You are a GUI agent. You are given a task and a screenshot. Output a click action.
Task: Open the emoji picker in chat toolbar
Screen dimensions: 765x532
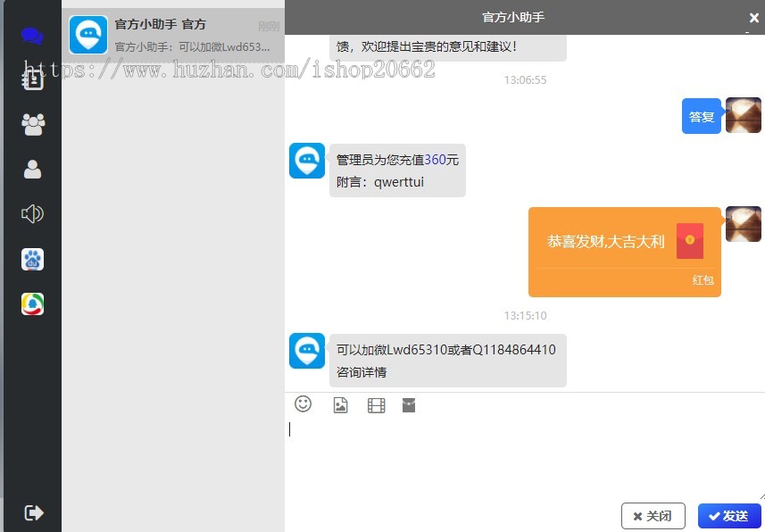coord(304,404)
